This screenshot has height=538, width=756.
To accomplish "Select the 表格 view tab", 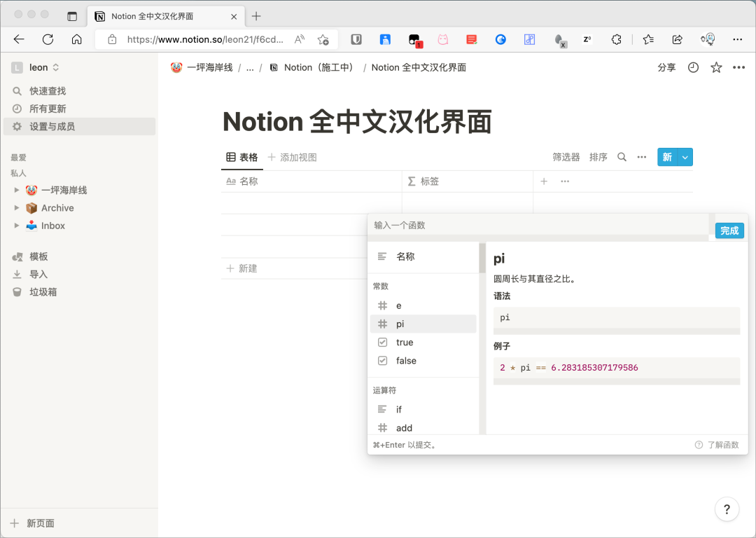I will pos(242,158).
